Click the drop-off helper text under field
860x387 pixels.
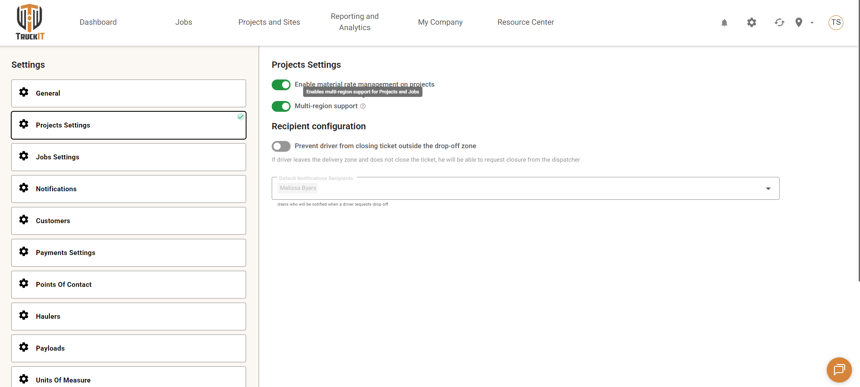point(333,204)
